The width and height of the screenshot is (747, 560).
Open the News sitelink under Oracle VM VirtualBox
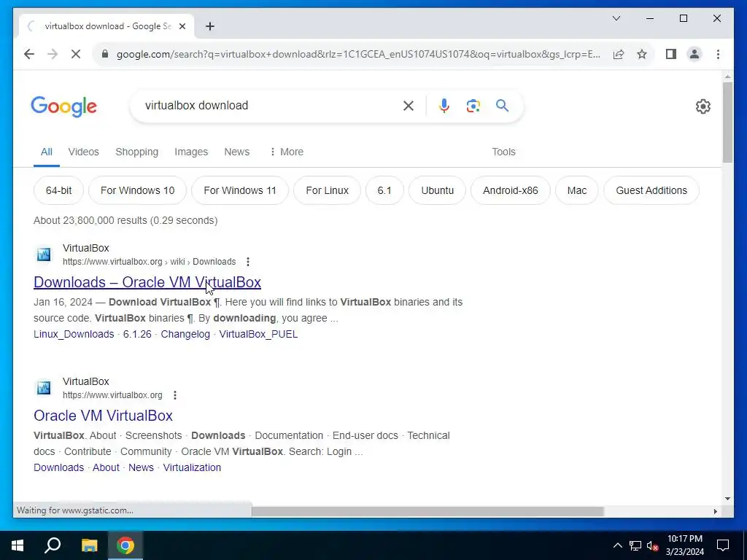point(141,467)
